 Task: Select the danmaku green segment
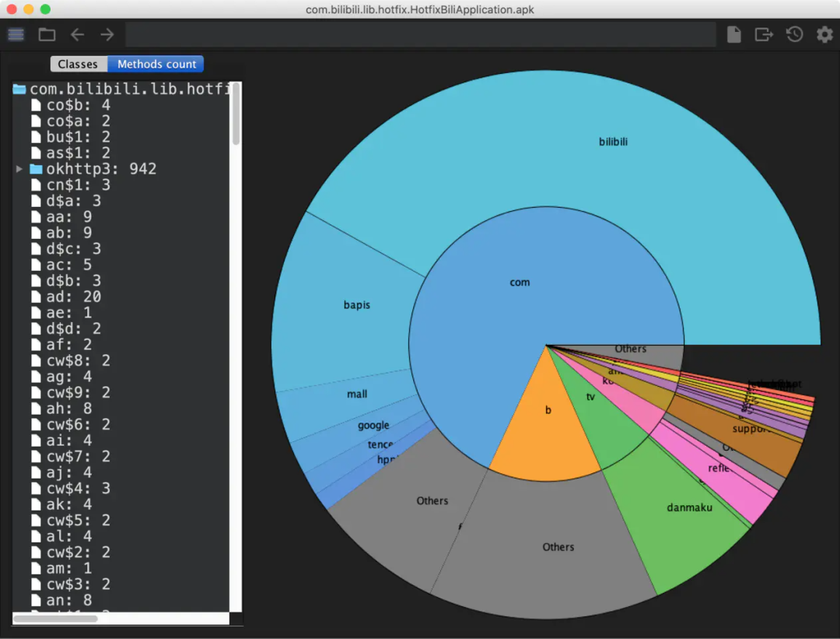tap(689, 507)
